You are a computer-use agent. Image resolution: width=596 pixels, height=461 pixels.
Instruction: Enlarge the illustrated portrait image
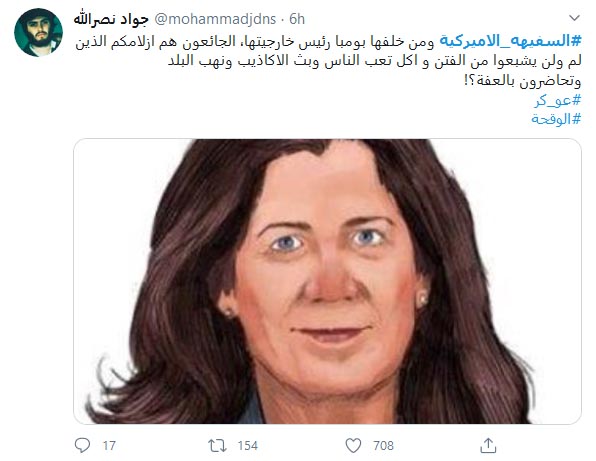[327, 281]
